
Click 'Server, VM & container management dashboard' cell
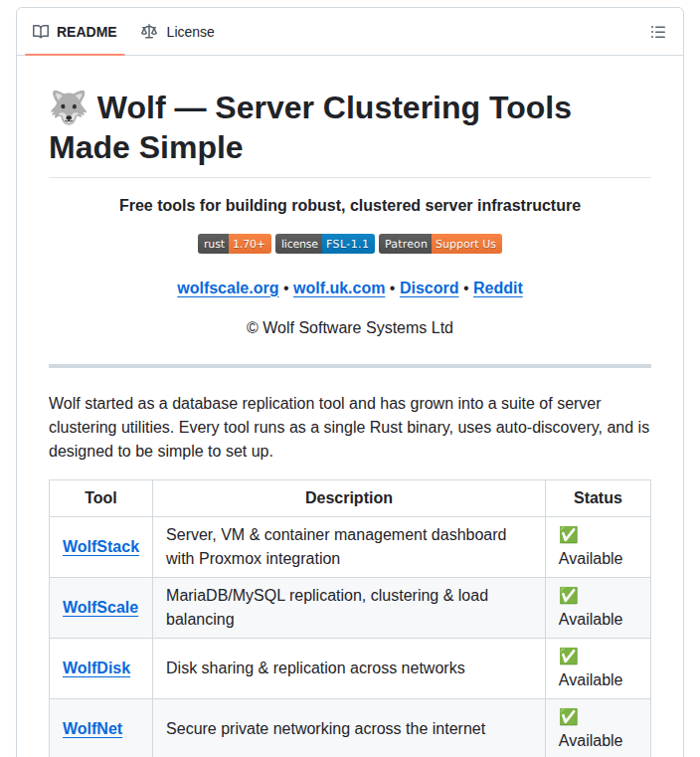349,547
